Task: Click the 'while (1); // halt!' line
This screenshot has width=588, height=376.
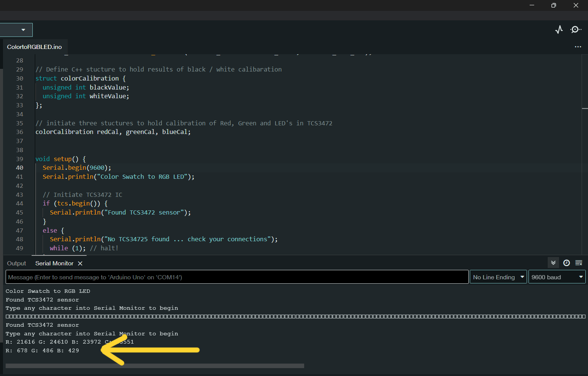Action: point(84,248)
